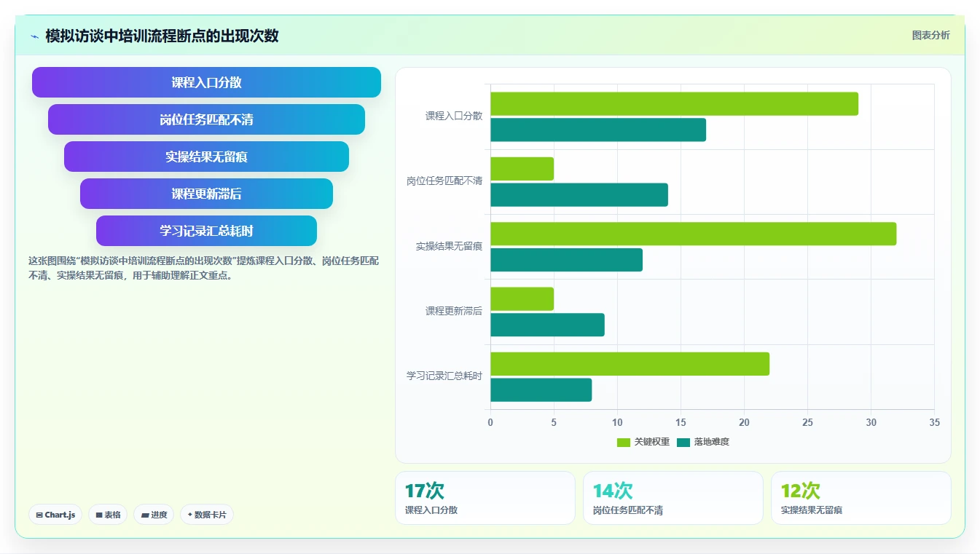Click the x-axis tick 5
The width and height of the screenshot is (980, 554).
pos(554,422)
